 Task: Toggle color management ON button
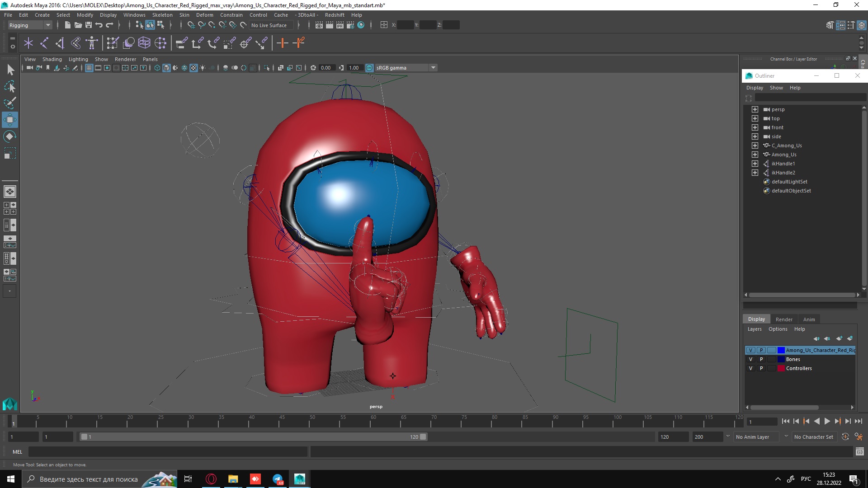click(369, 68)
